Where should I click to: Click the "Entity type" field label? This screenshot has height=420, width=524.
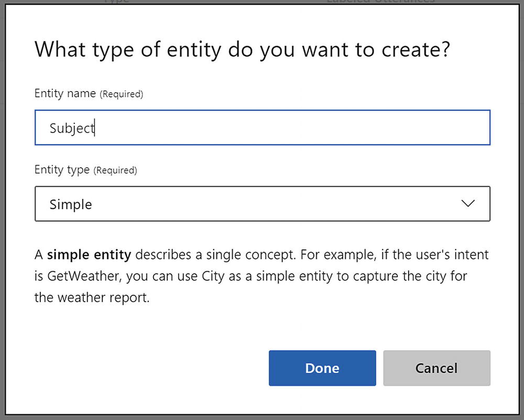coord(62,170)
